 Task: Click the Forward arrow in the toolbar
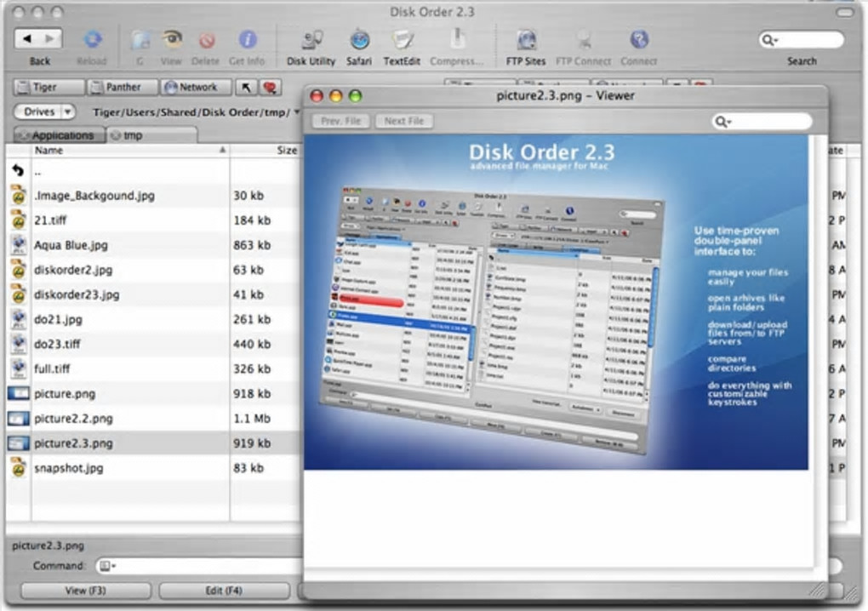click(x=50, y=38)
